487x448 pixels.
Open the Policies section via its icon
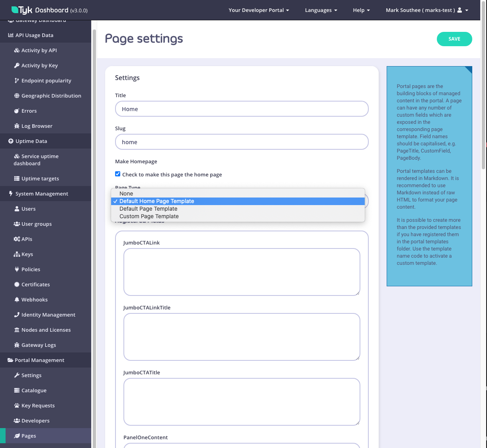(x=16, y=269)
